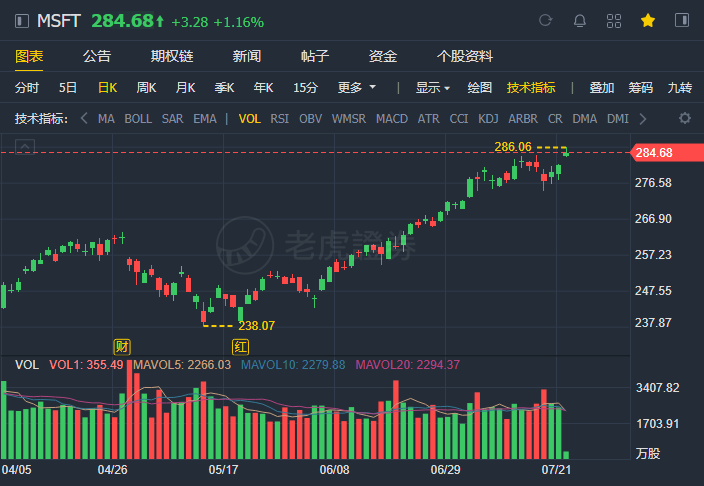Open the 帖子 tab
Screen dimensions: 704x486
click(315, 57)
